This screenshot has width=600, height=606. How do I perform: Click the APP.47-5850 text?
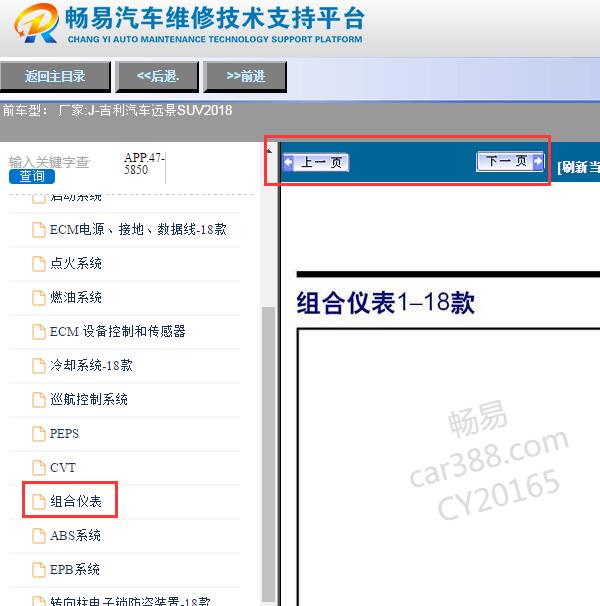pos(144,163)
